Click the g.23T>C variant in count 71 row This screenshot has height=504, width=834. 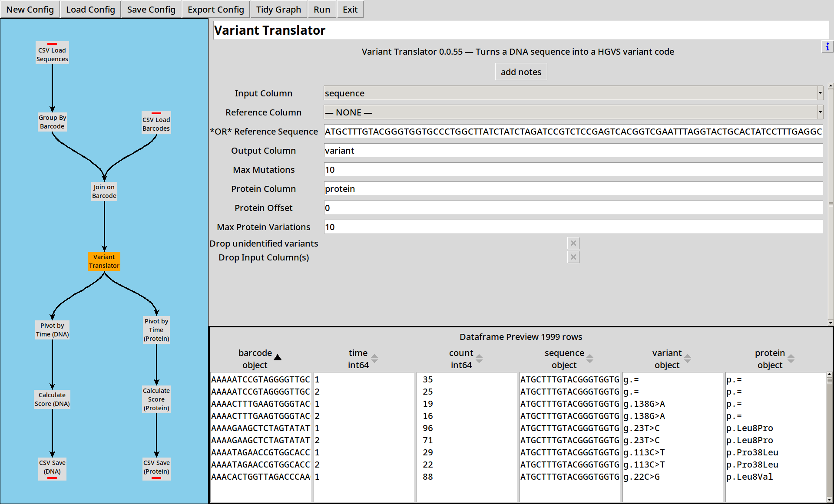click(642, 440)
